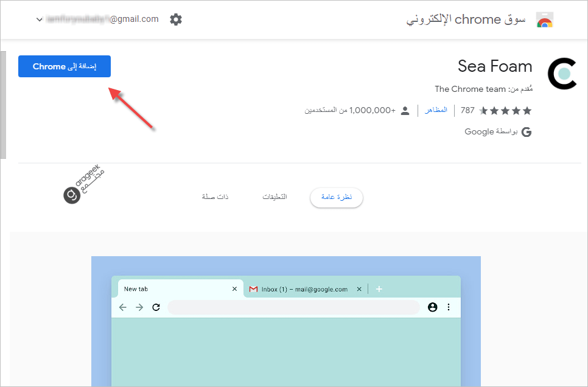This screenshot has width=588, height=387.
Task: Click the five-star rating icons
Action: point(505,111)
